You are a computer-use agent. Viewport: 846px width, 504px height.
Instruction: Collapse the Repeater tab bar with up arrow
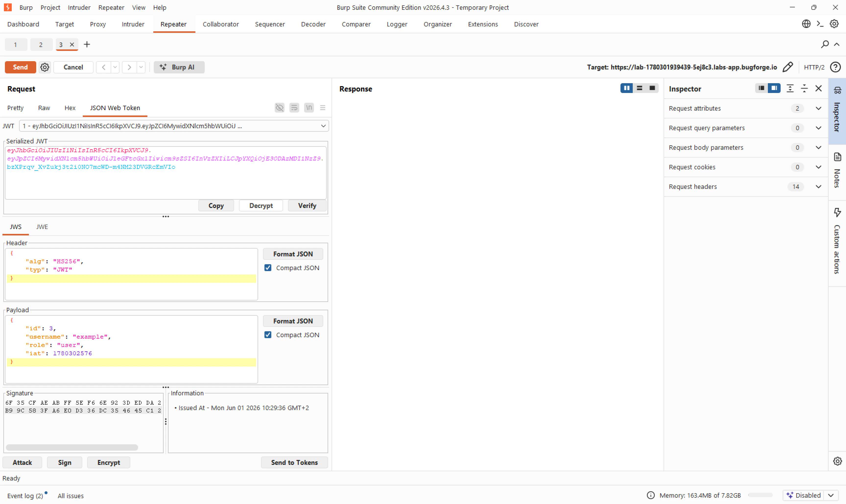(836, 45)
